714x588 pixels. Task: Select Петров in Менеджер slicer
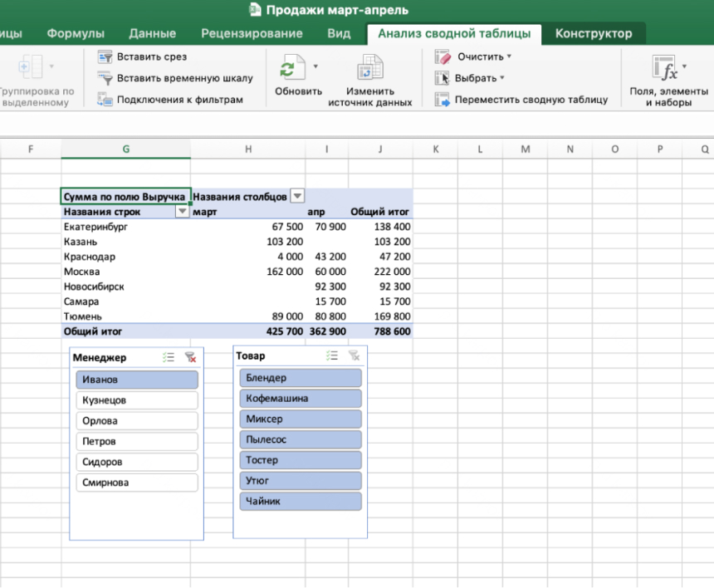point(137,441)
